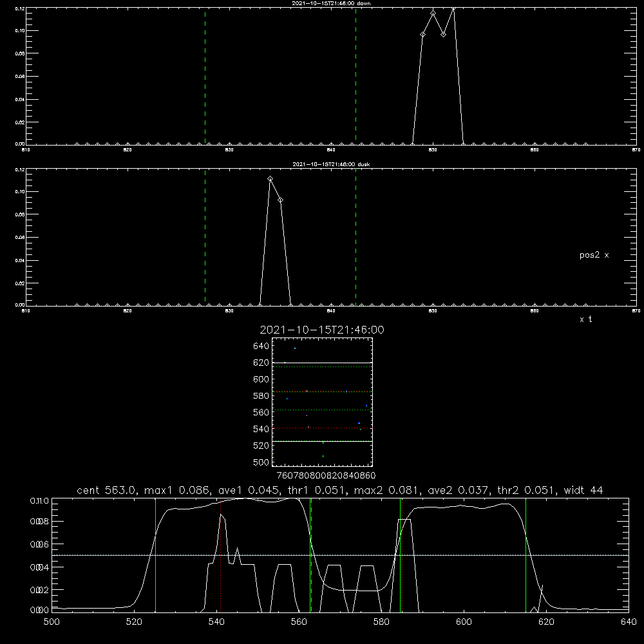Click scatter plot y-axis label "520"
644x644 pixels.
261,446
